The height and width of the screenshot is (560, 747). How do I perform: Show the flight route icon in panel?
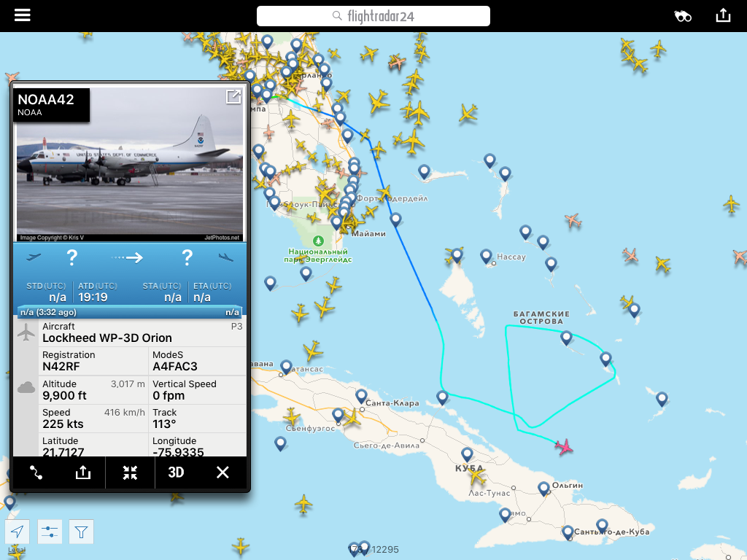36,472
